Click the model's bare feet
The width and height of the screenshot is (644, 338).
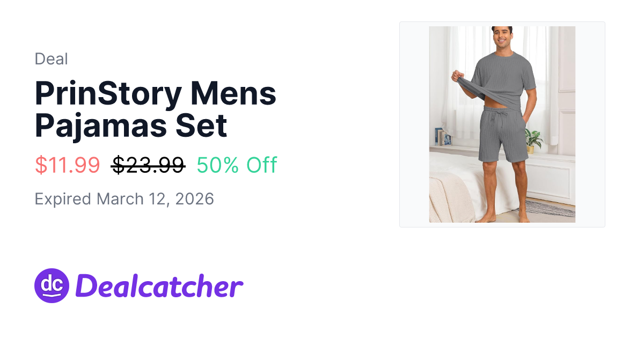coord(506,217)
